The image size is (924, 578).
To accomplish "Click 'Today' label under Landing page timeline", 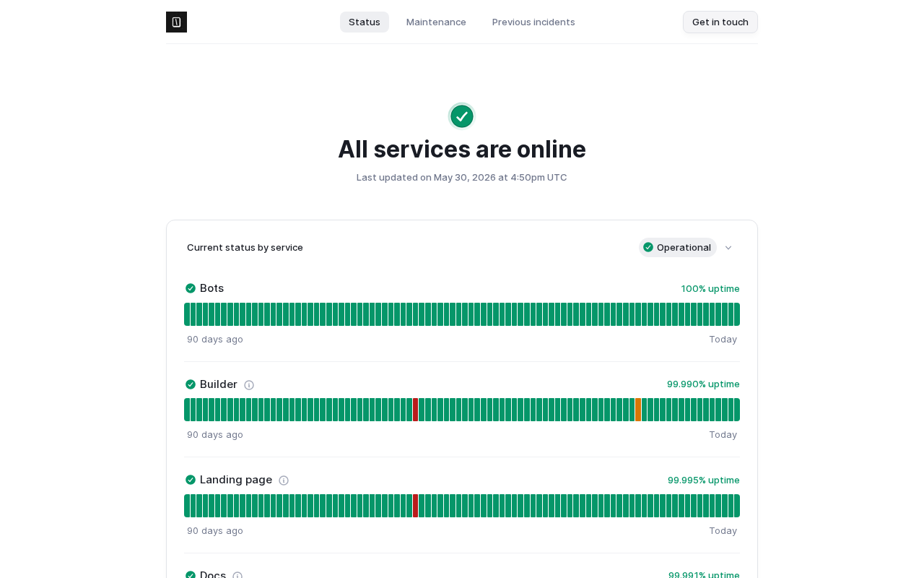I will [723, 530].
